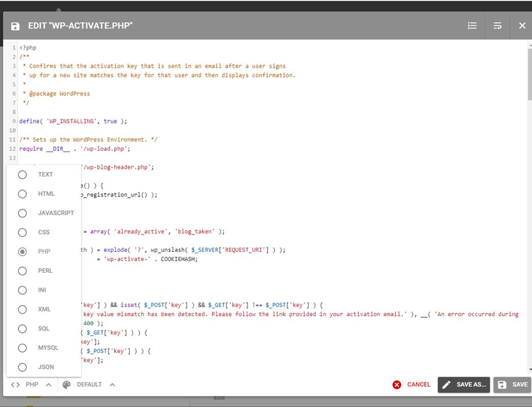Click the code brackets icon in the footer
Viewport: 532px width, 407px height.
pyautogui.click(x=16, y=384)
